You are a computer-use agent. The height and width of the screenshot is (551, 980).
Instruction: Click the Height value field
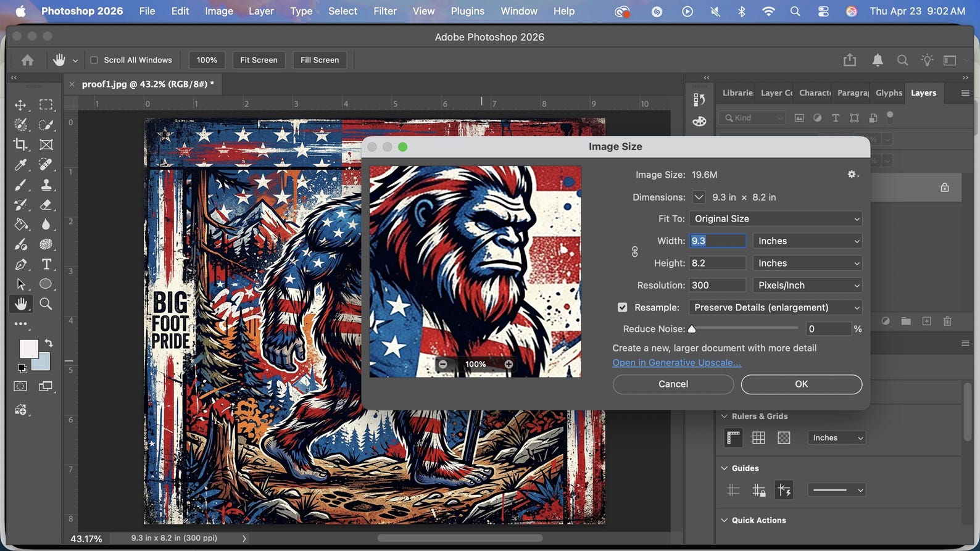[717, 263]
